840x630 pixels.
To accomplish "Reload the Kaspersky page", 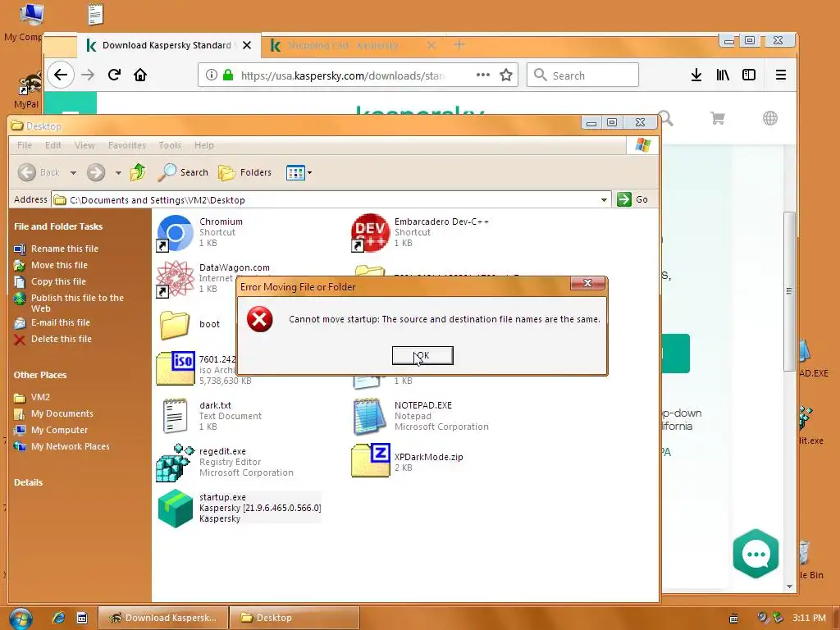I will 114,75.
